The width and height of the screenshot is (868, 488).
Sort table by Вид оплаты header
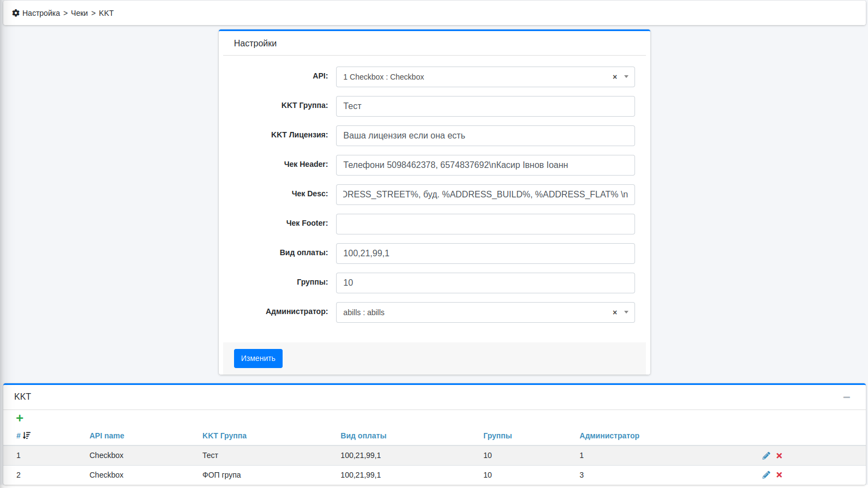(x=363, y=436)
